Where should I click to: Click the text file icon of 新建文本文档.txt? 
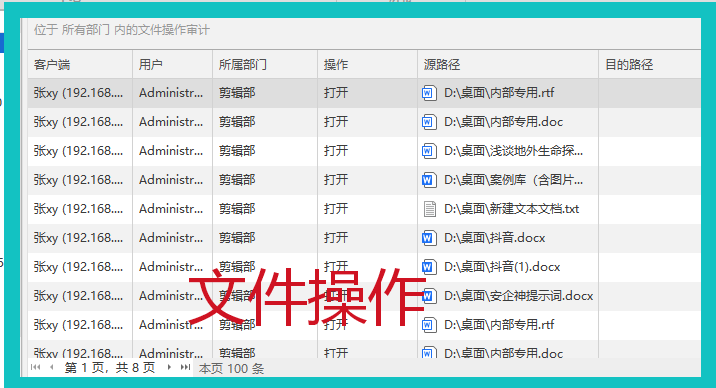click(x=429, y=209)
